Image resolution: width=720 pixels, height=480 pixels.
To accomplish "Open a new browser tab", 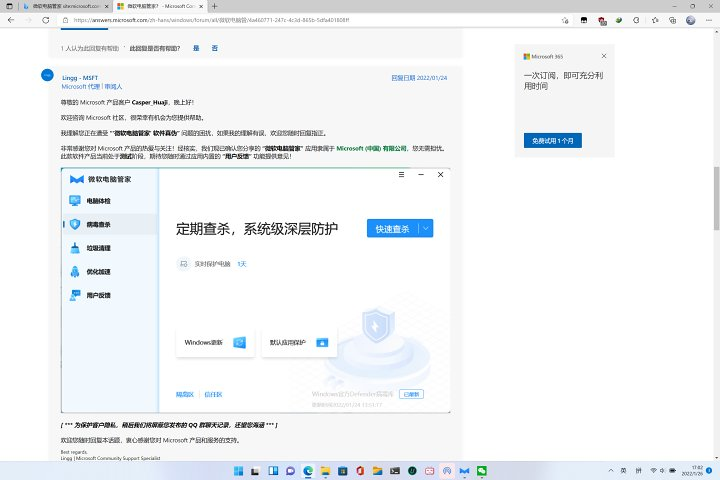I will coord(214,6).
